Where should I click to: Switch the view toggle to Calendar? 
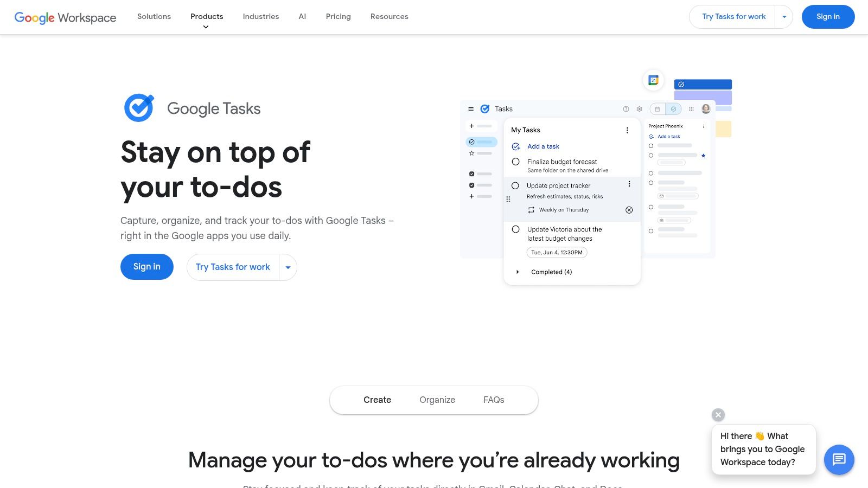pos(657,109)
